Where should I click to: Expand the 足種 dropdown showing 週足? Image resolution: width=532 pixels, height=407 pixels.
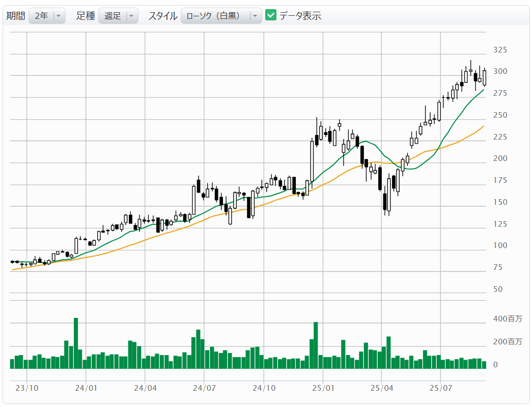pos(118,16)
